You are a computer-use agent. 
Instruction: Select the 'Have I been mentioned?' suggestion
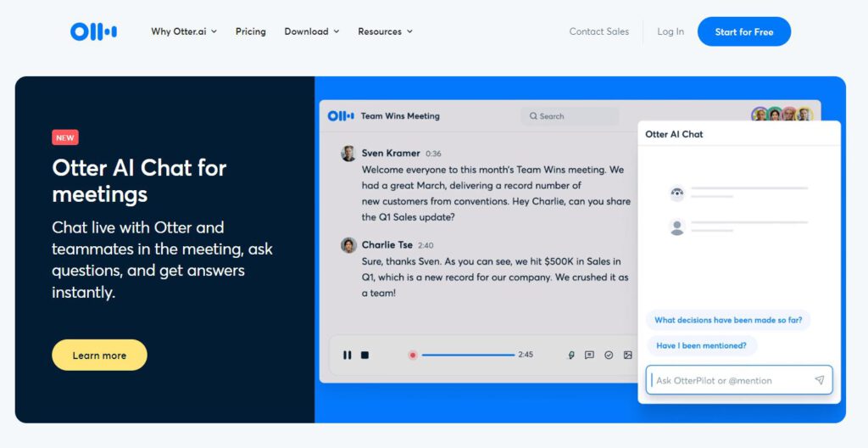(x=701, y=345)
